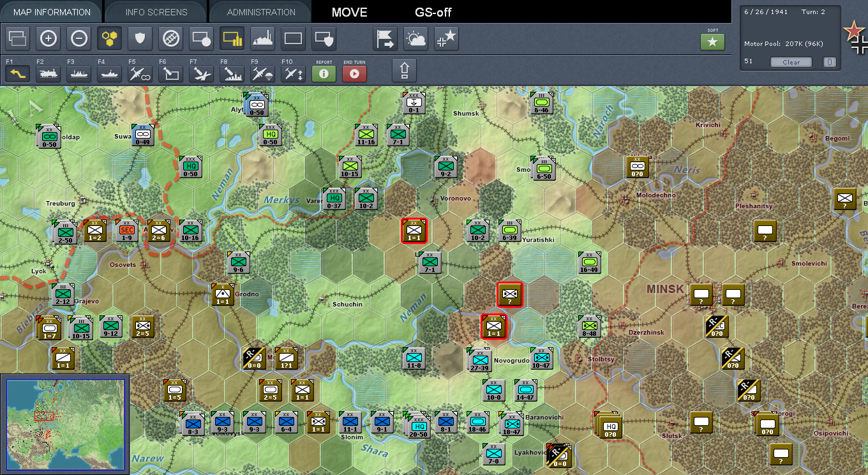Select the HQ 0-37 green counter
This screenshot has height=475, width=868.
click(334, 200)
